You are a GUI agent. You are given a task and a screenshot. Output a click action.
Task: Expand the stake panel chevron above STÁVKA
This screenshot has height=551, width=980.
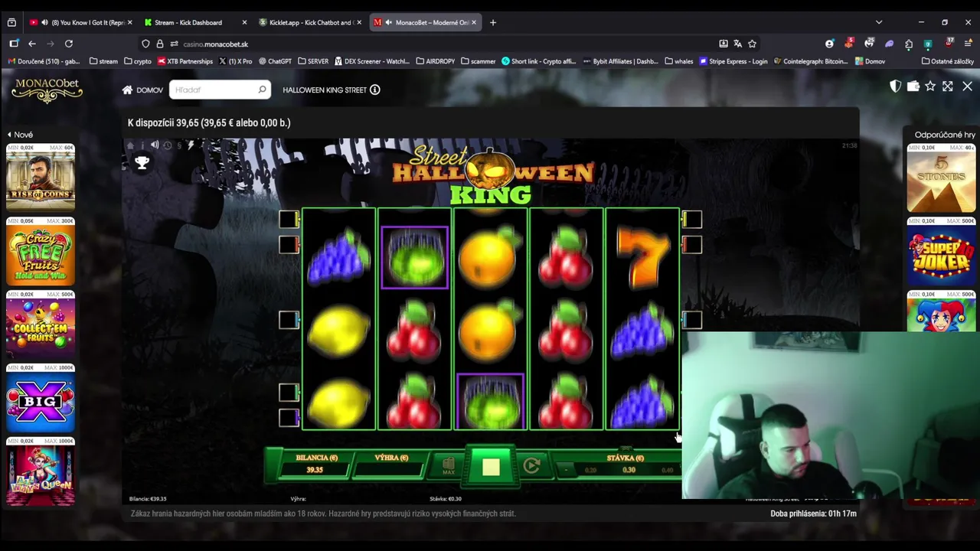coord(626,449)
